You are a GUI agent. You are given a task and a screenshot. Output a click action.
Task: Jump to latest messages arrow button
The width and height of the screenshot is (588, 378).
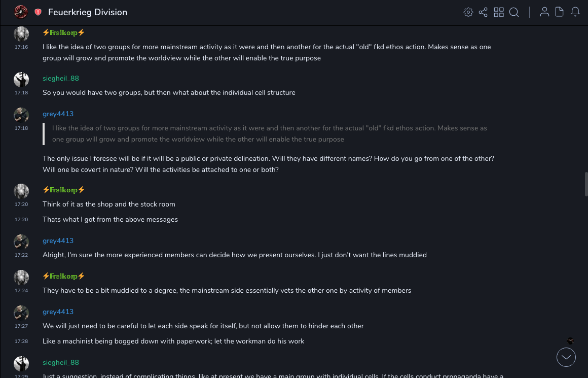(566, 357)
